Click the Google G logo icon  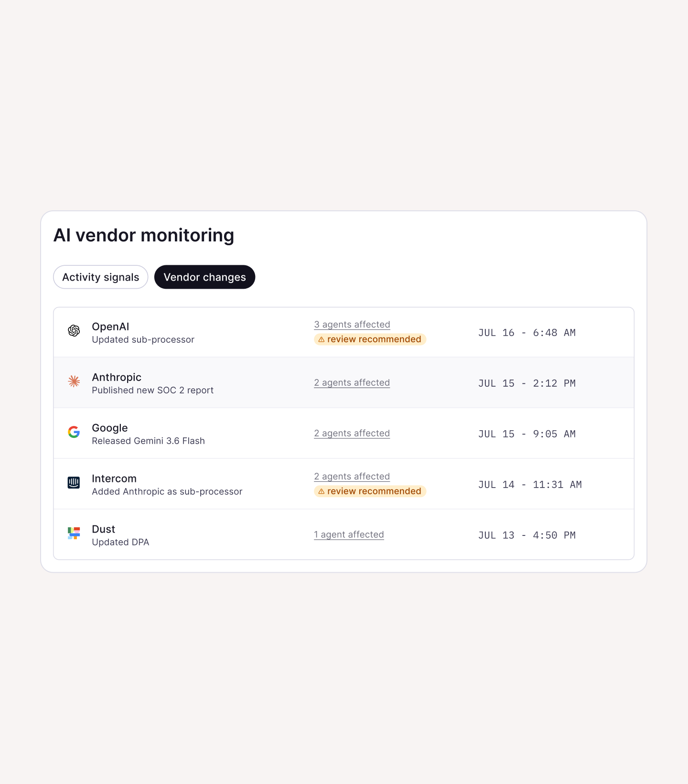[x=74, y=432]
